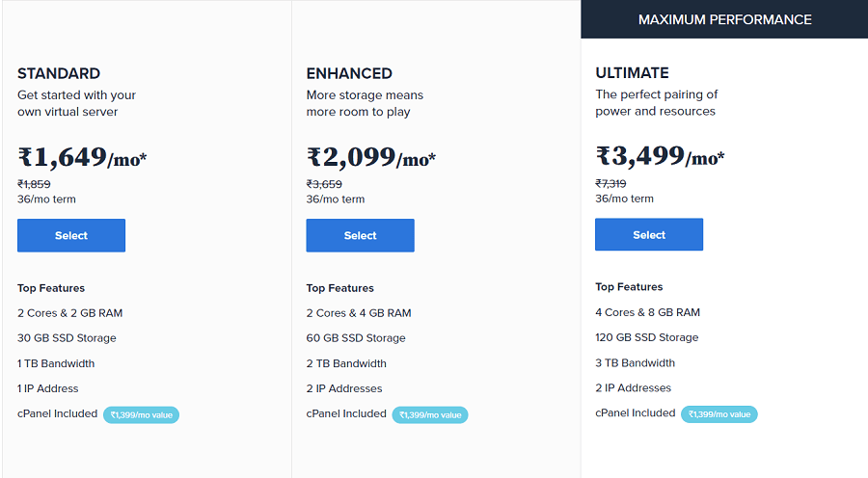Click cPanel Included in Standard plan
Viewport: 868px width, 478px height.
(57, 413)
